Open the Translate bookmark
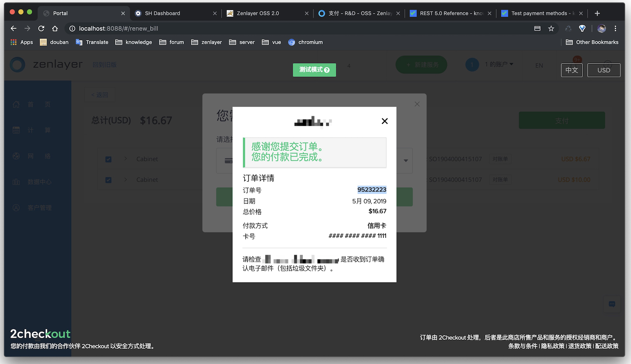Viewport: 631px width, 364px height. click(92, 42)
